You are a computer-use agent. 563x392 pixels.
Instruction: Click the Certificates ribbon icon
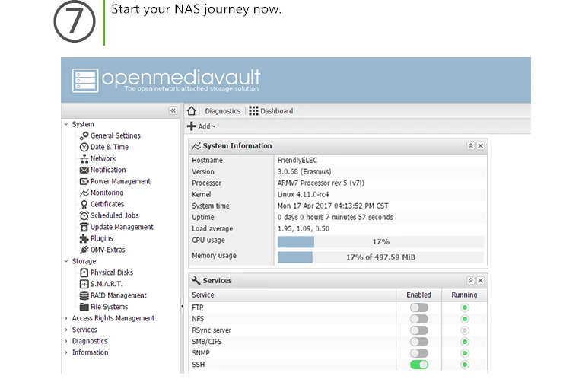(x=84, y=204)
